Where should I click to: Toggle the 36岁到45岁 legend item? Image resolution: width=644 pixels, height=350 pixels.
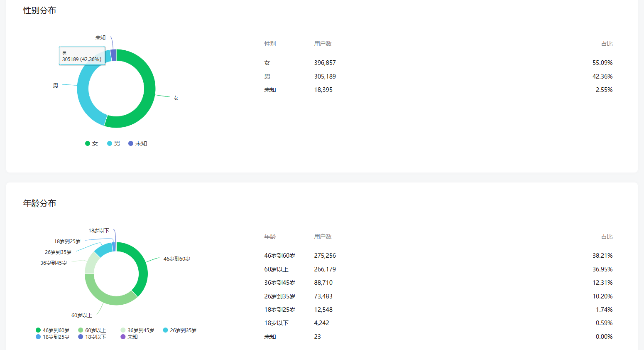[137, 330]
